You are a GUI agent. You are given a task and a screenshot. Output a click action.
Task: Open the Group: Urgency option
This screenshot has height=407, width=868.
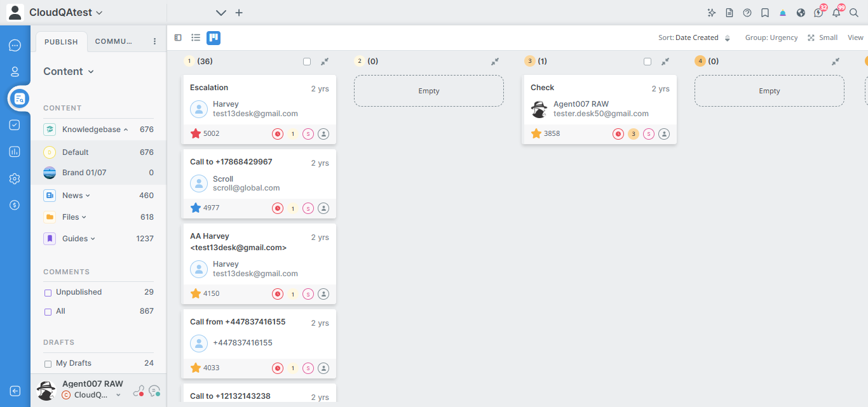pyautogui.click(x=771, y=38)
